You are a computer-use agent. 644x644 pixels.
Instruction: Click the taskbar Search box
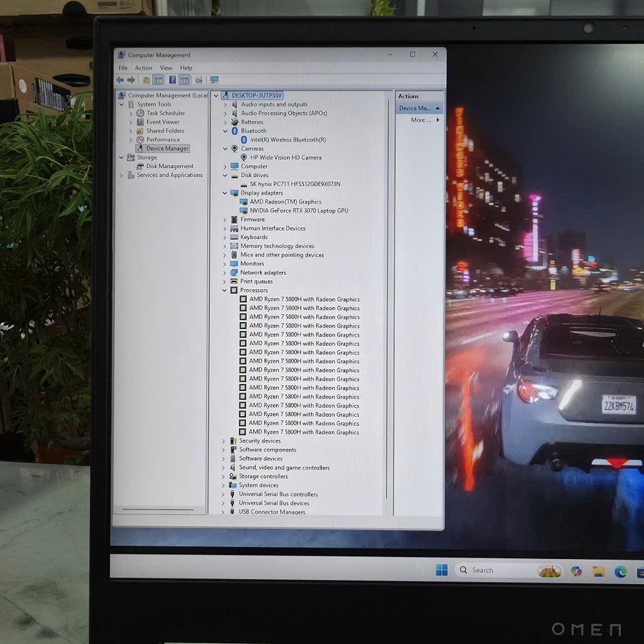[508, 570]
